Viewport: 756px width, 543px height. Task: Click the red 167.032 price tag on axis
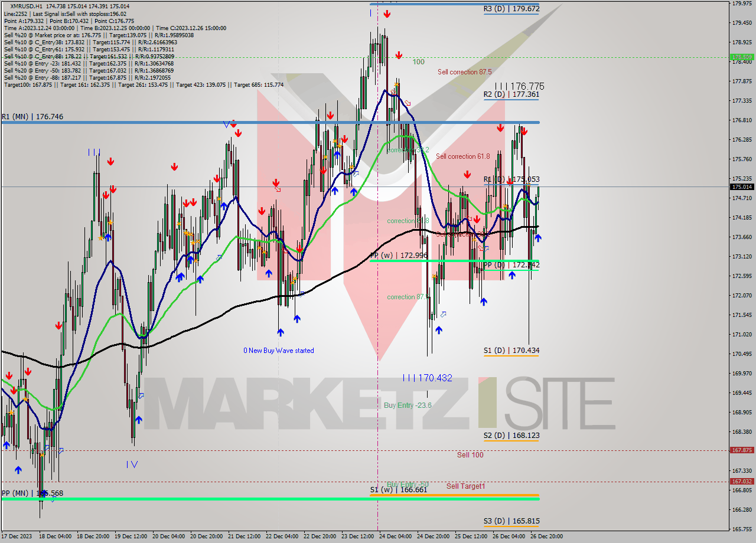point(742,482)
